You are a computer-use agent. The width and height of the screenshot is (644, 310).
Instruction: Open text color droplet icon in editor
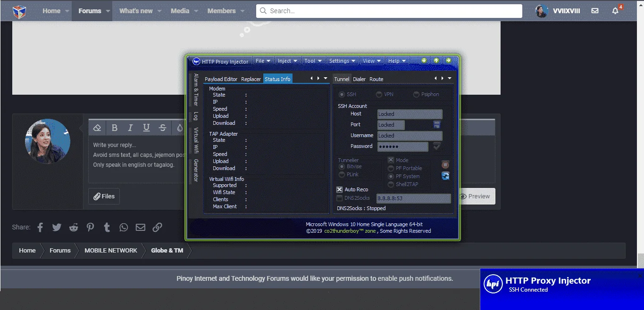point(179,128)
